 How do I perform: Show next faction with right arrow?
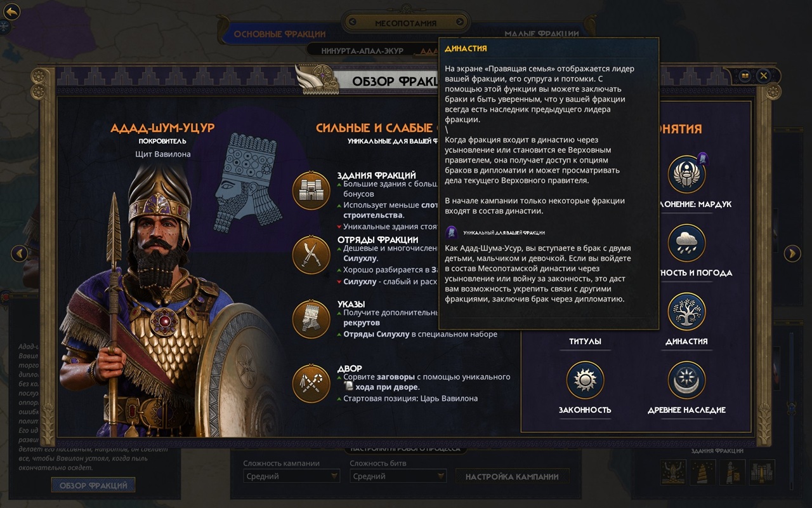pos(792,253)
